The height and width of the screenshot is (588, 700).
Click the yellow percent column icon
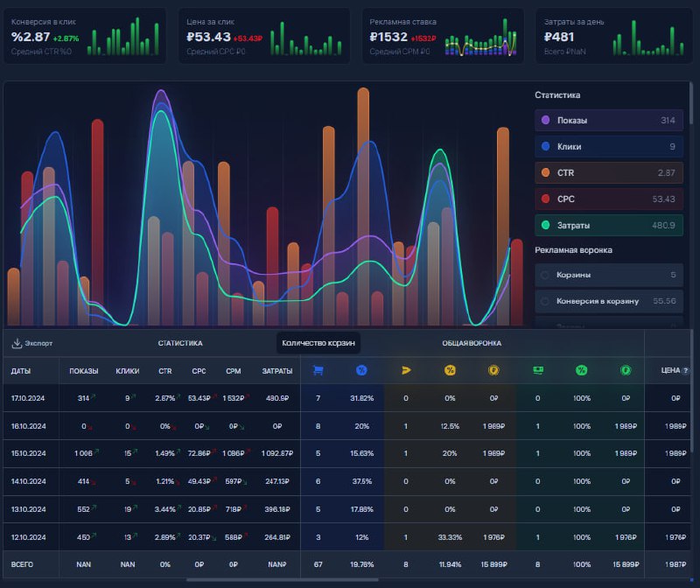[450, 370]
